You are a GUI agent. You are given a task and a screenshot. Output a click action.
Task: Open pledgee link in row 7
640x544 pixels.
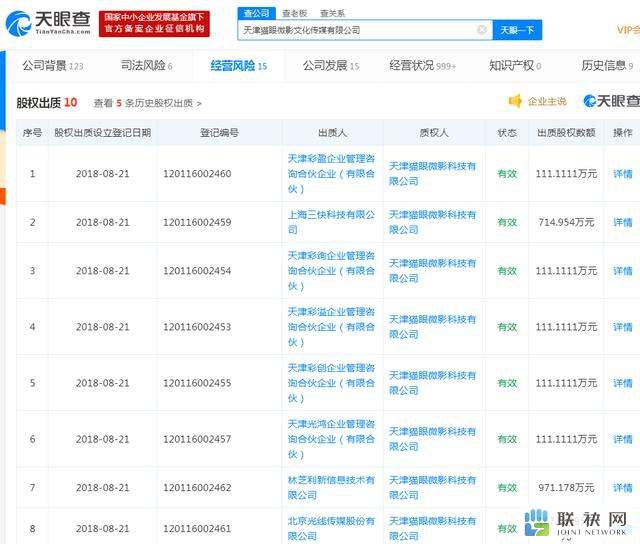432,488
